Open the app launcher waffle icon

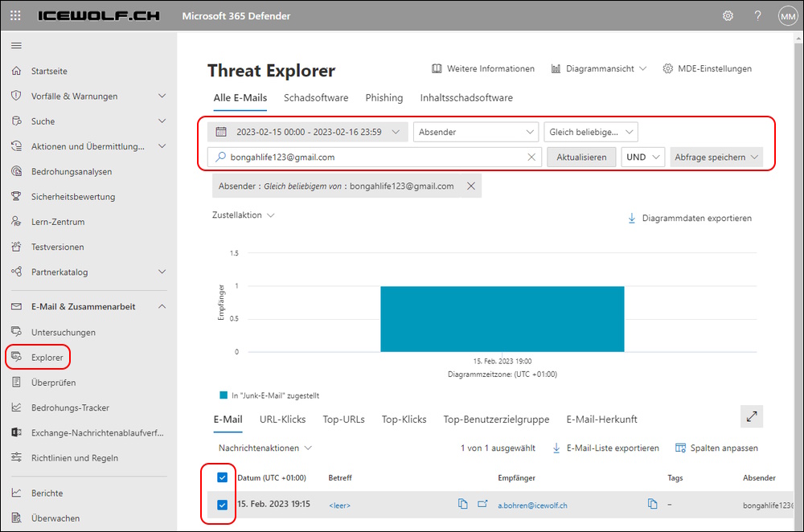coord(15,16)
